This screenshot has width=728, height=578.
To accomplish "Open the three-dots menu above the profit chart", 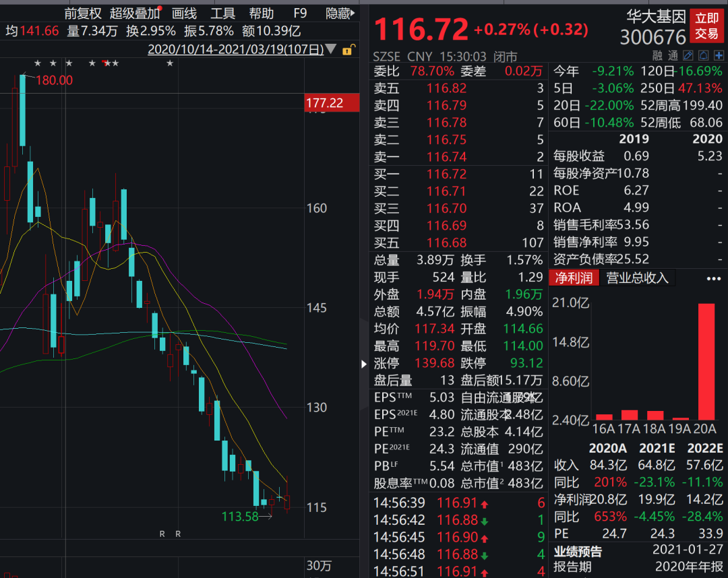I will coord(713,278).
